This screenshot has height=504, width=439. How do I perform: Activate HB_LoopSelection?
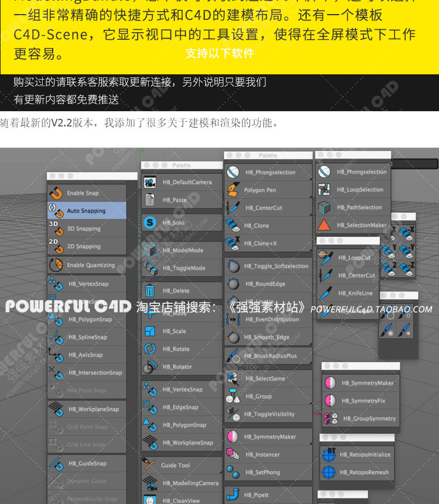pyautogui.click(x=354, y=190)
